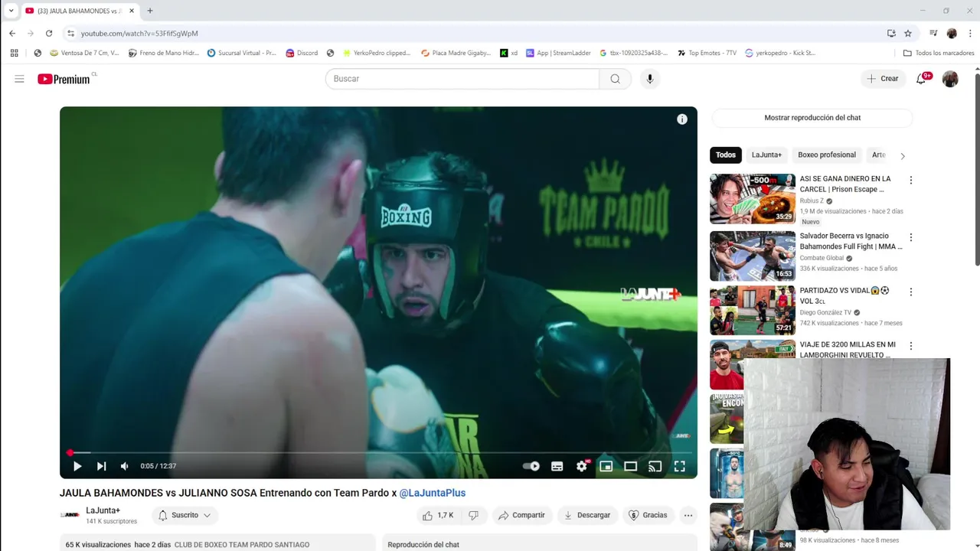The image size is (980, 551).
Task: Open options for ASI SE GANA DINERO video
Action: [911, 181]
